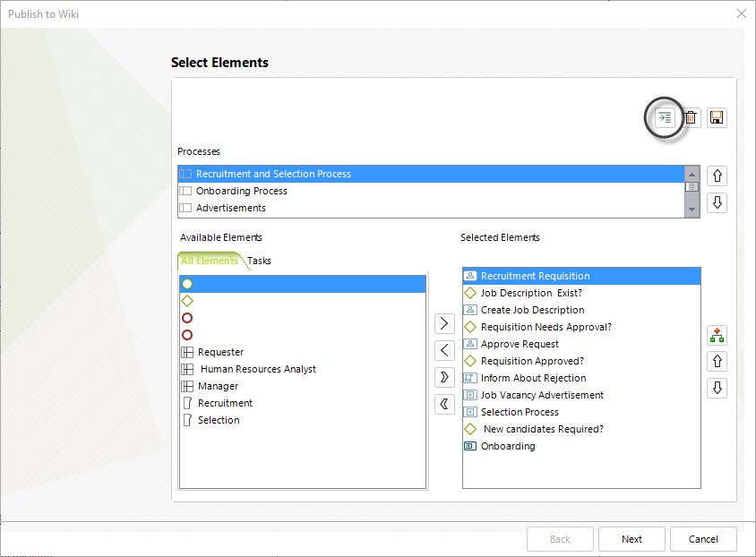Image resolution: width=756 pixels, height=557 pixels.
Task: Click Processes list scrollbar down arrow
Action: tap(692, 210)
